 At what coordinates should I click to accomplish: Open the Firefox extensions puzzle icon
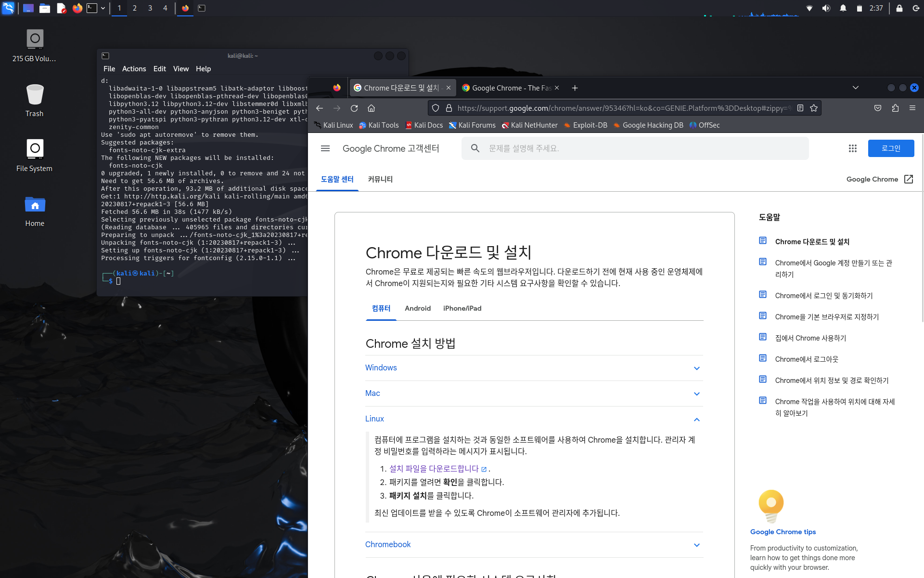895,108
